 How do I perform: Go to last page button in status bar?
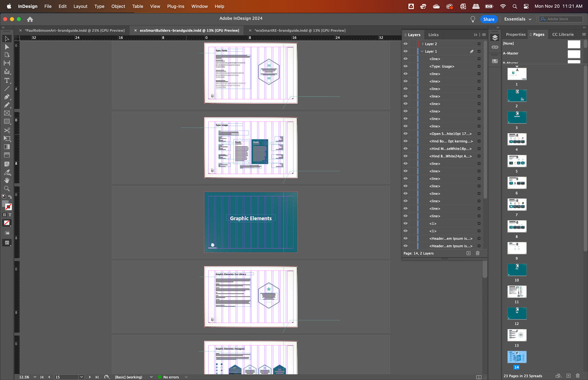pyautogui.click(x=97, y=377)
